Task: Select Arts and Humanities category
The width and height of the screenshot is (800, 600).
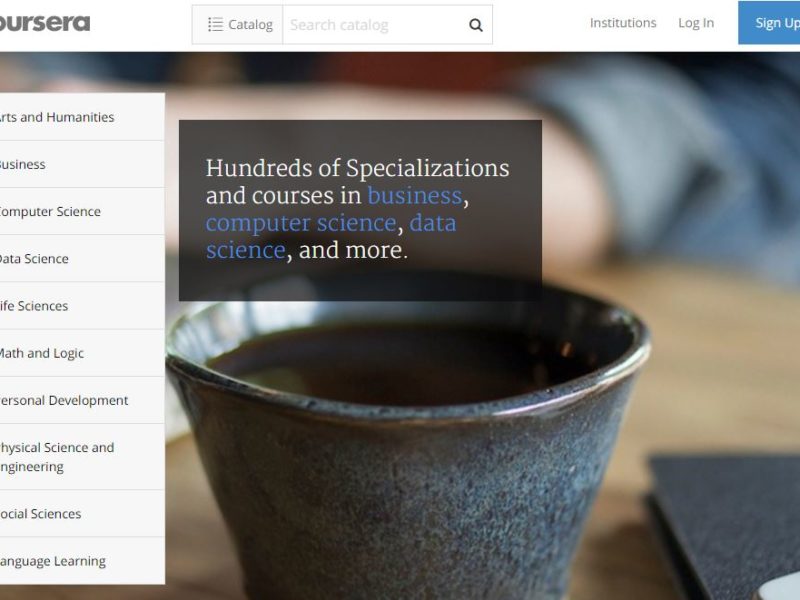Action: pyautogui.click(x=82, y=117)
